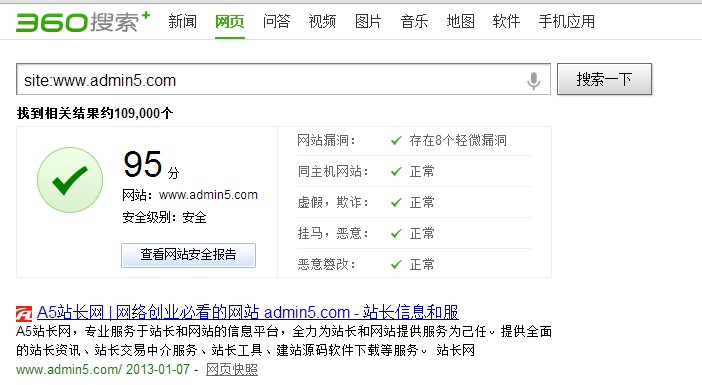Image resolution: width=702 pixels, height=385 pixels.
Task: Click the 网站: www.admin5.com text
Action: tap(190, 195)
